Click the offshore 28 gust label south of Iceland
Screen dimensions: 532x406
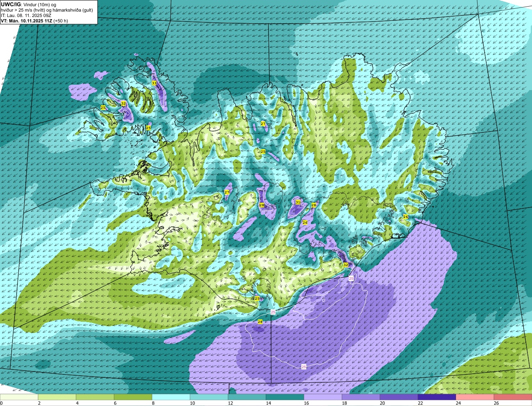(260, 322)
